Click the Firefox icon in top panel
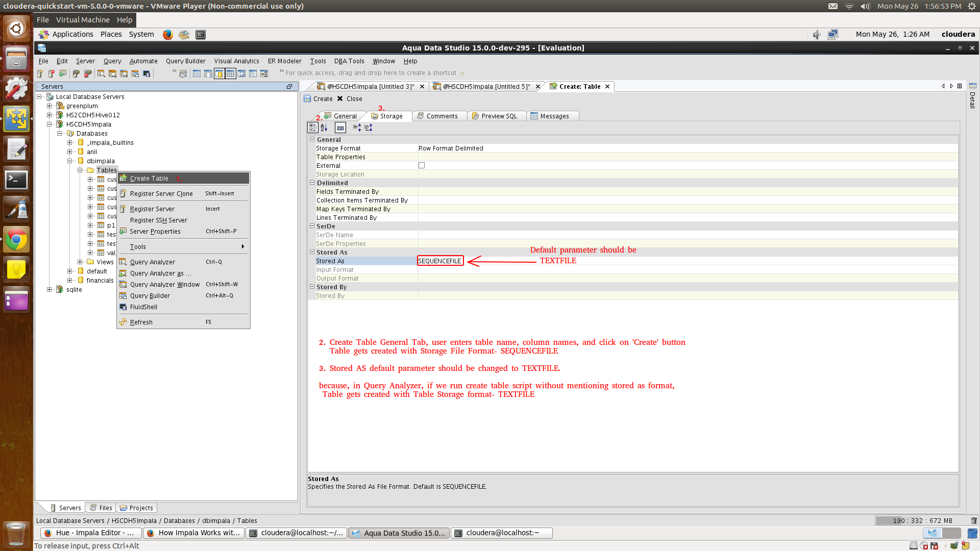 167,34
